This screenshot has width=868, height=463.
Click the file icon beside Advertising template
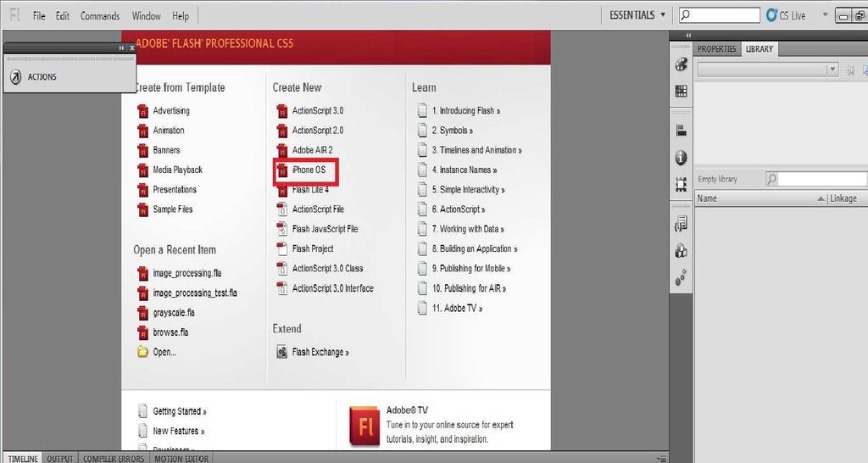tap(142, 111)
